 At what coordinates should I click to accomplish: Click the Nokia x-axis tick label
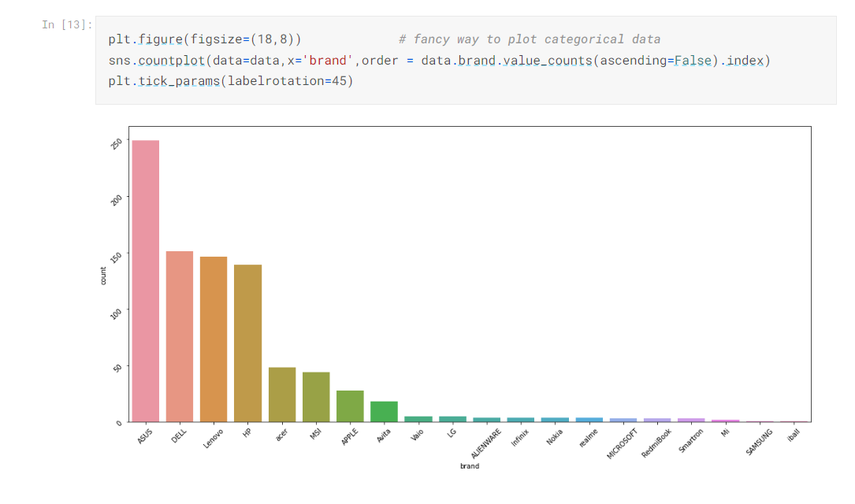(554, 437)
